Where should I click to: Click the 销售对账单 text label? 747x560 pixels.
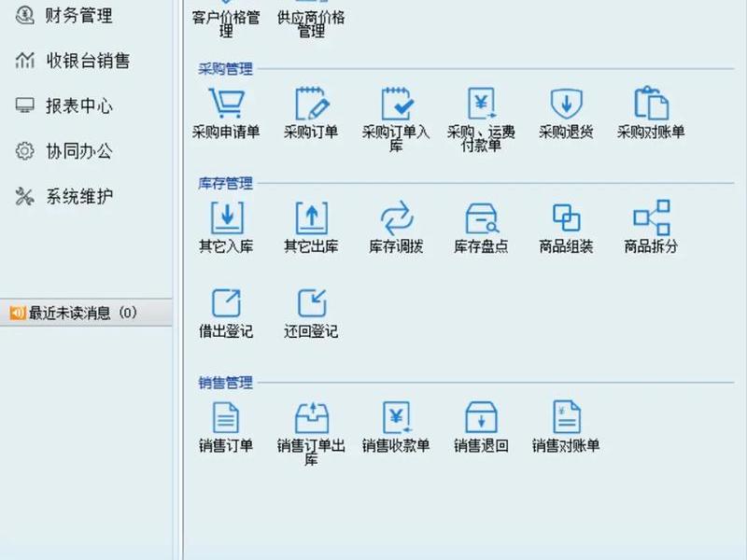(566, 446)
